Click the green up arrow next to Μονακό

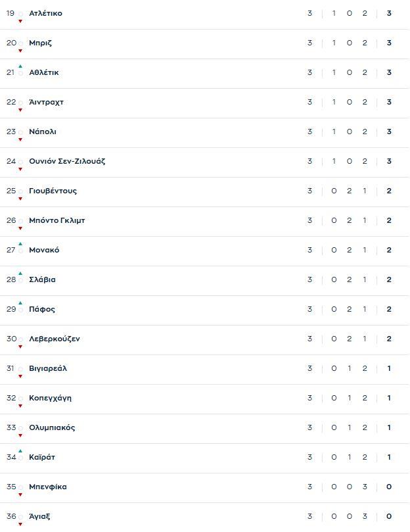pyautogui.click(x=20, y=243)
